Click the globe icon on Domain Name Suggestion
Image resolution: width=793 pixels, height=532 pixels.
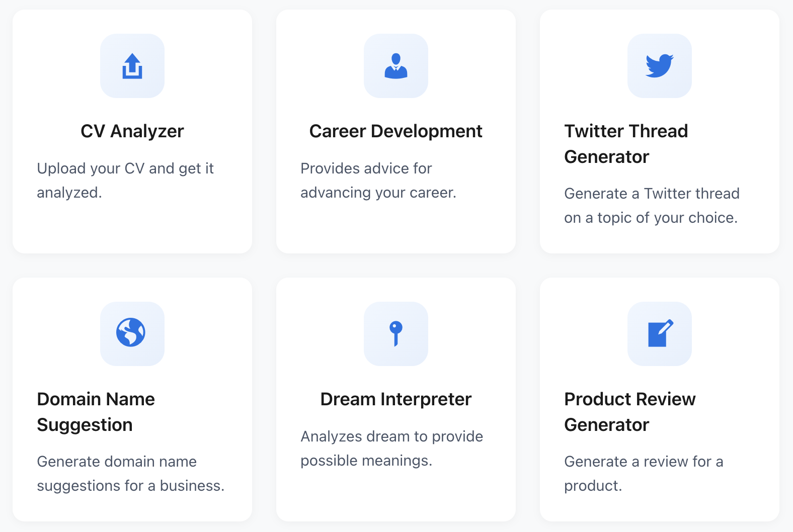coord(132,334)
